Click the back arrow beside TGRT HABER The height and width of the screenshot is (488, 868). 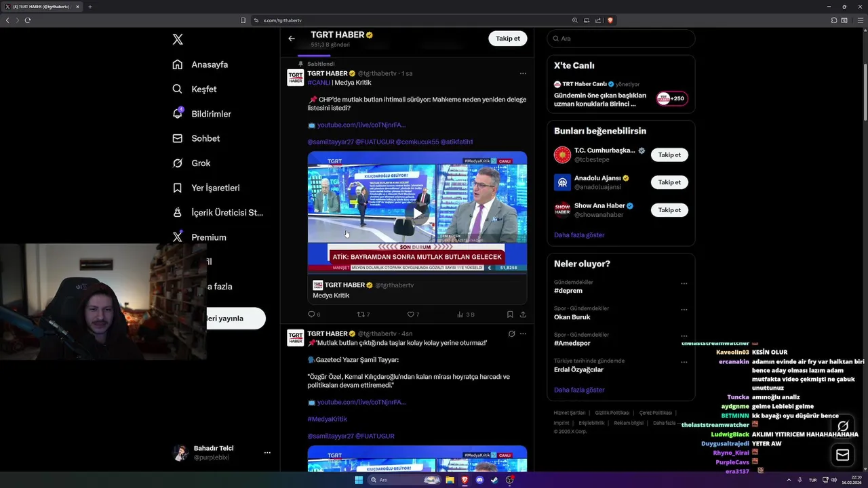(292, 39)
